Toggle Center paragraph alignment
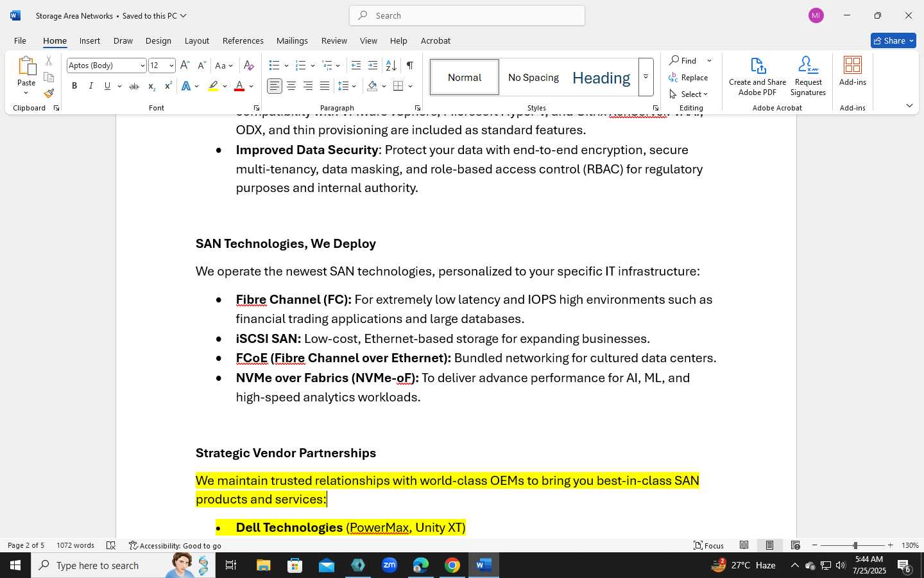Screen dimensions: 924x578 (291, 86)
